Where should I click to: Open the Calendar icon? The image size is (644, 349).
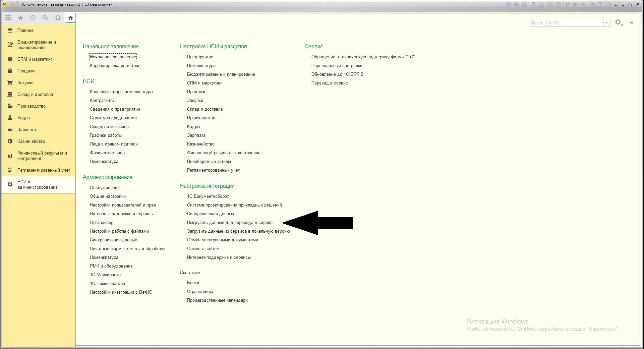pyautogui.click(x=558, y=4)
